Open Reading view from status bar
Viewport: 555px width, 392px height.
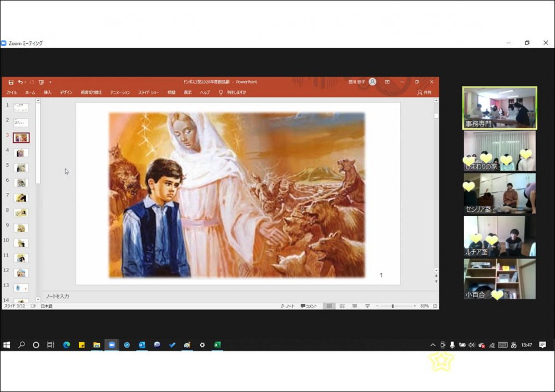pyautogui.click(x=354, y=306)
